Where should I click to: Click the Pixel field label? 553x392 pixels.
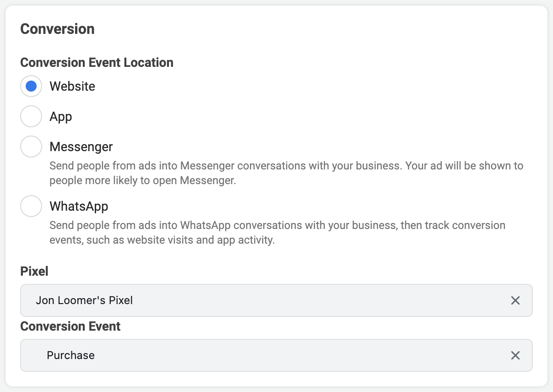tap(34, 271)
